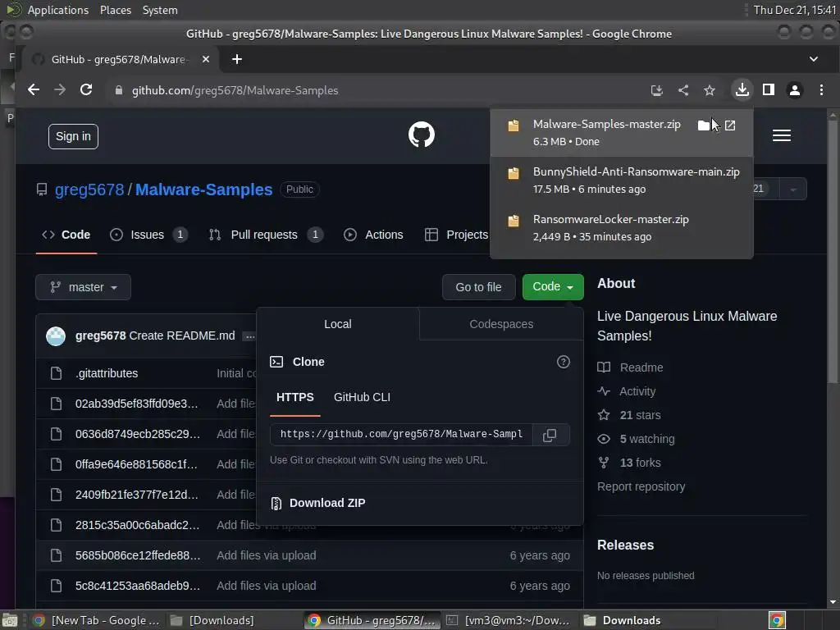Open Malware-Samples-master.zip via open icon
Viewport: 840px width, 630px height.
[729, 126]
